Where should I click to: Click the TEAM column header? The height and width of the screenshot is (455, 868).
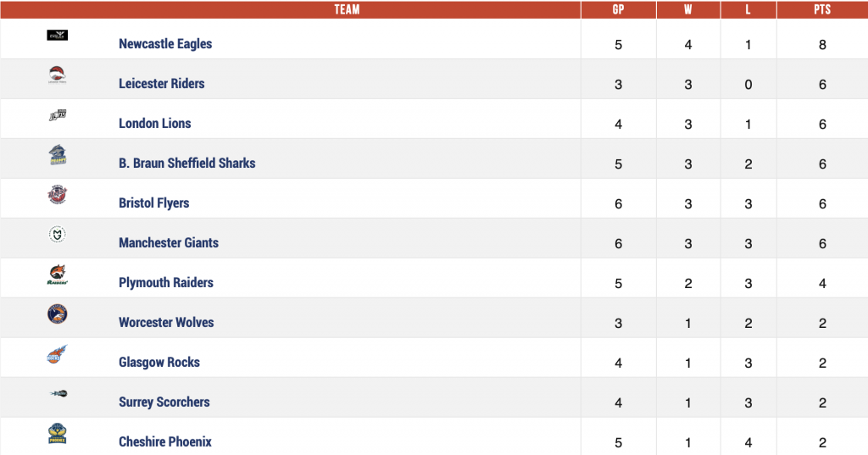point(347,9)
